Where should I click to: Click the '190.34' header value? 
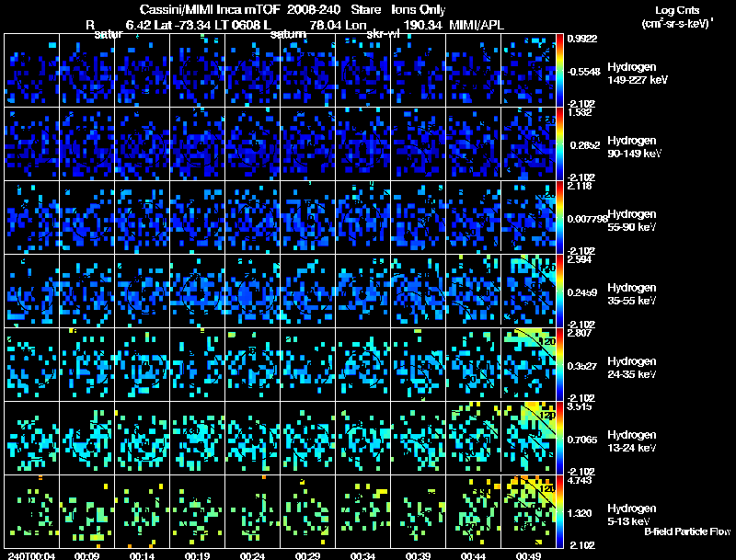(422, 25)
